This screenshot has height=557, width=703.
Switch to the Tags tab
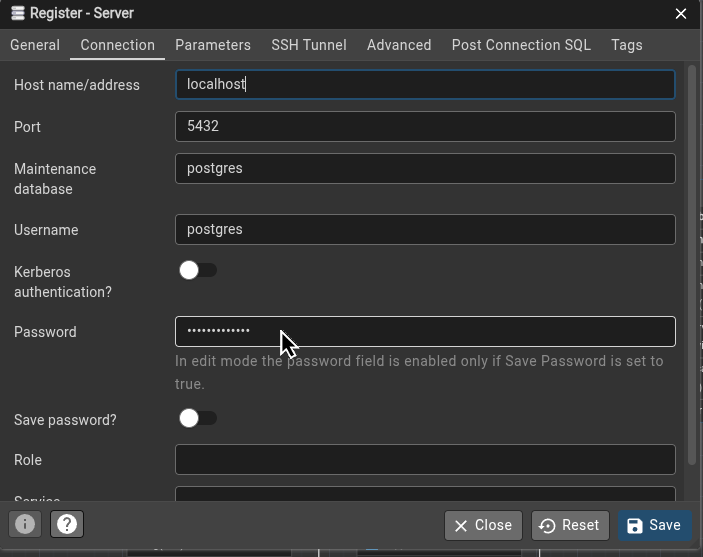pos(627,45)
